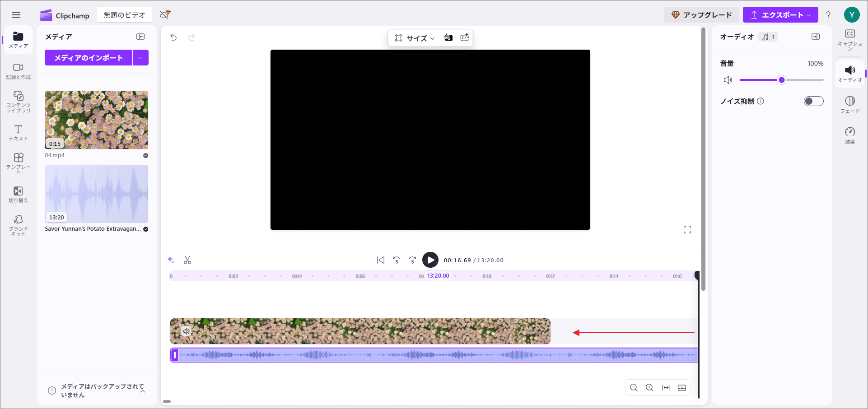Click the vertical editor scrollbar
This screenshot has height=409, width=868.
pos(703,159)
